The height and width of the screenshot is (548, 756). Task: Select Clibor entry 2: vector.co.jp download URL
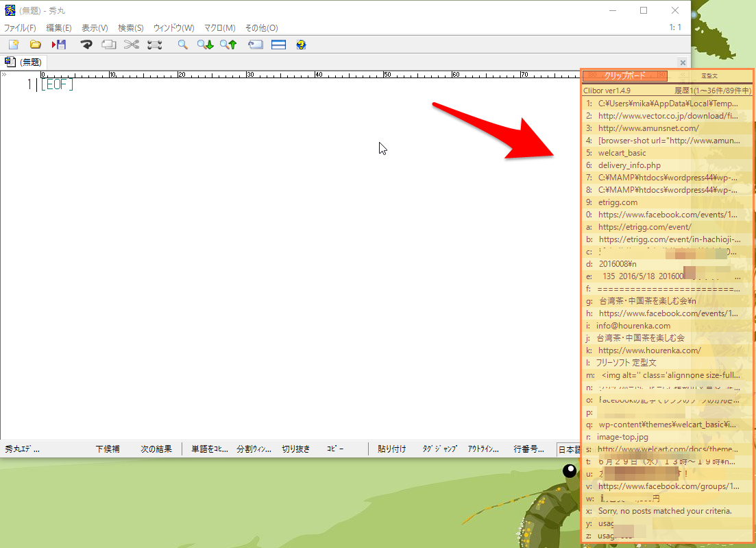[667, 117]
